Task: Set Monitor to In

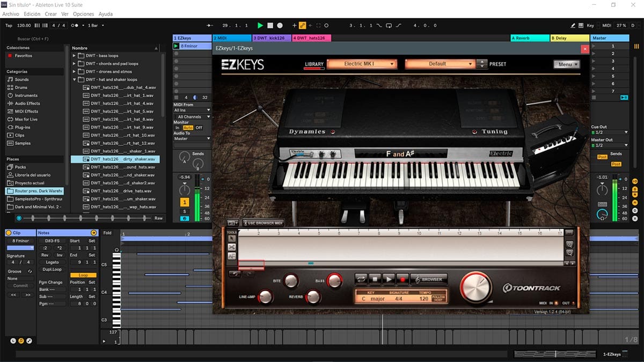Action: tap(178, 128)
